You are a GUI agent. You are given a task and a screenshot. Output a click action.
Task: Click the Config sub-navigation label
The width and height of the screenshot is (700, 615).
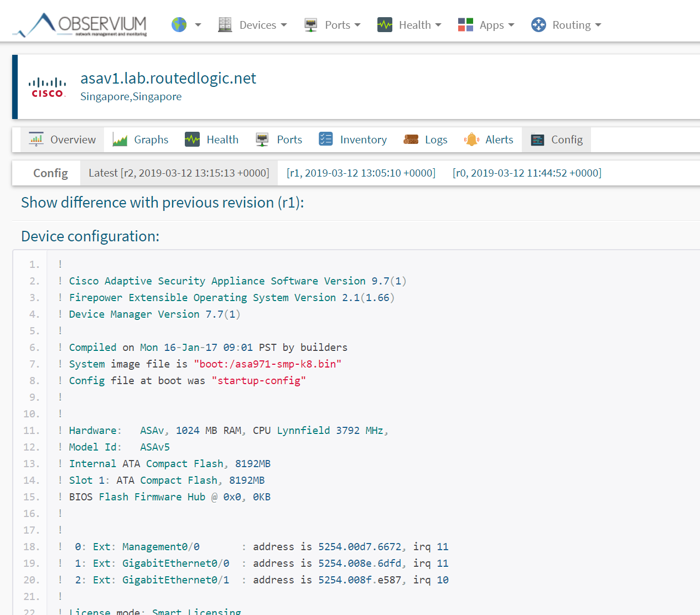tap(50, 173)
